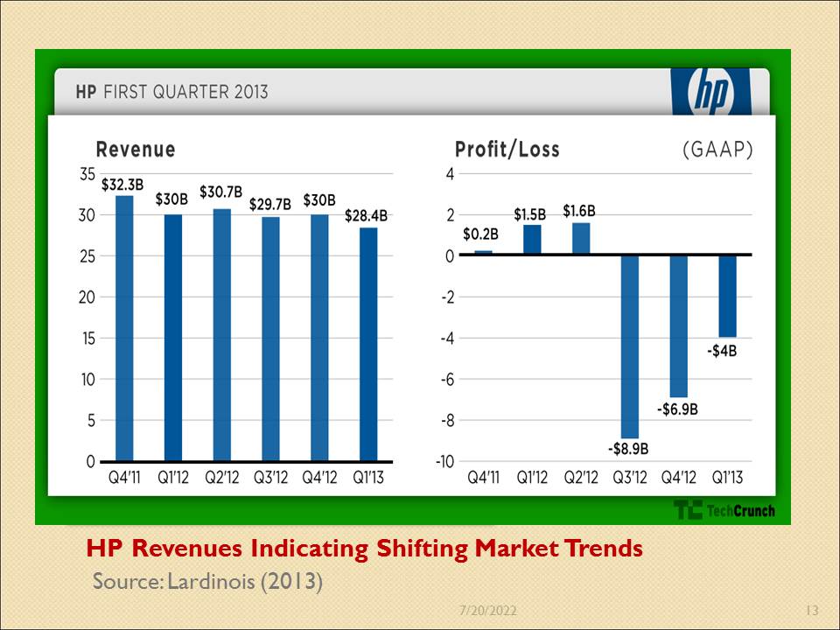840x630 pixels.
Task: Click the (GAAP) label
Action: point(717,150)
